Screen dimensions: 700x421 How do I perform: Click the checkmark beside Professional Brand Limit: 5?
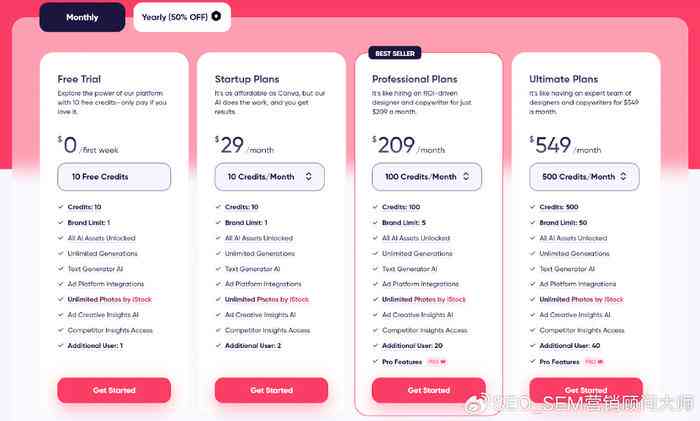click(x=375, y=222)
